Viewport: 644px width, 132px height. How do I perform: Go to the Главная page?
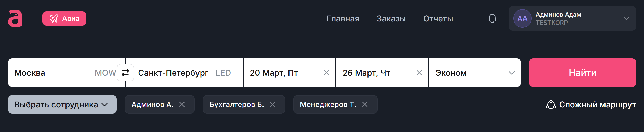[343, 19]
